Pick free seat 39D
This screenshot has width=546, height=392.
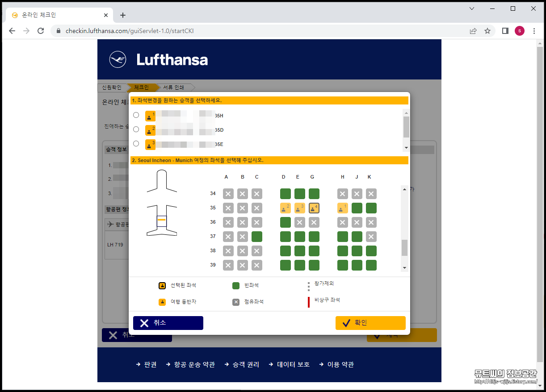[x=286, y=265]
